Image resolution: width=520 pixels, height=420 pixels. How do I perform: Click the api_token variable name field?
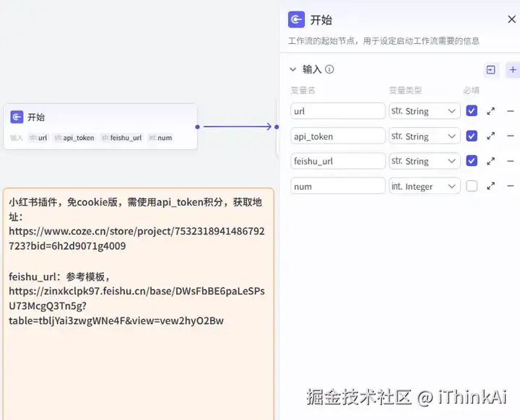click(338, 136)
